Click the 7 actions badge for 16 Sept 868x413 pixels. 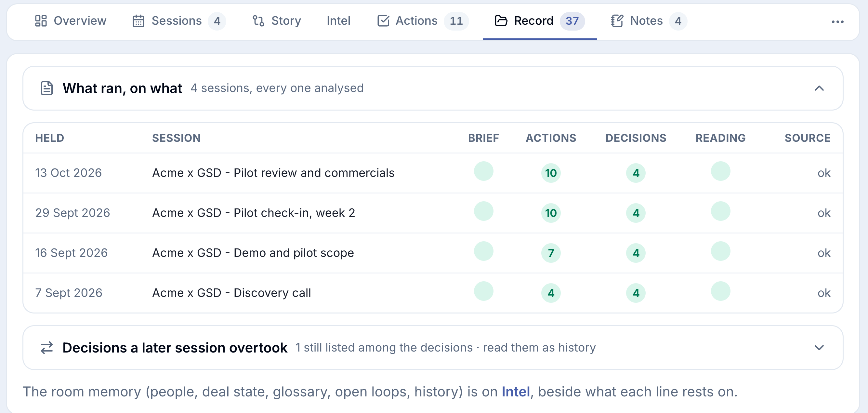551,253
